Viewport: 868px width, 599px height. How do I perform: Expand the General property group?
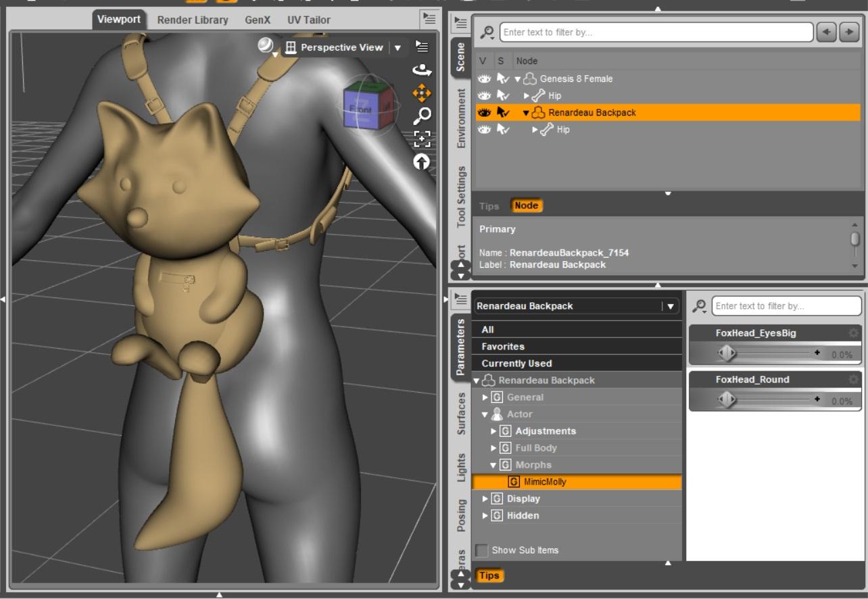[x=485, y=398]
